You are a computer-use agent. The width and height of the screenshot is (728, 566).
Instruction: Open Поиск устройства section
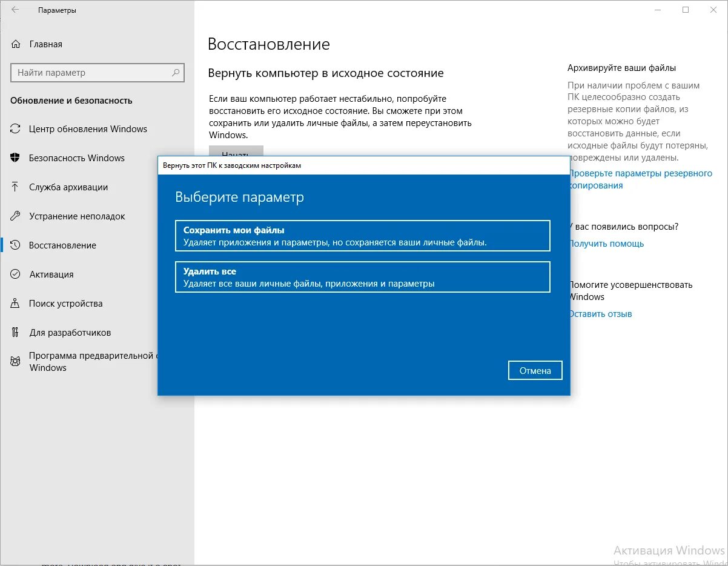click(x=66, y=304)
